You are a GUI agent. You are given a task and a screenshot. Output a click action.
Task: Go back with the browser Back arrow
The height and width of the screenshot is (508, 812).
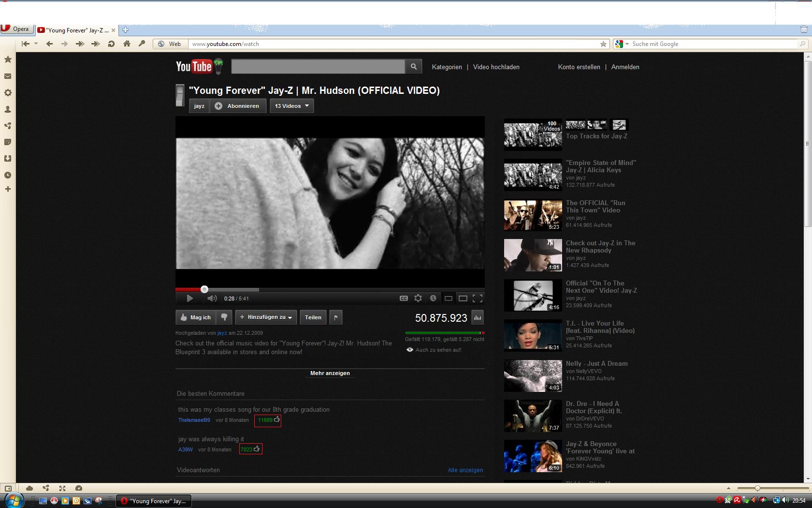tap(49, 44)
